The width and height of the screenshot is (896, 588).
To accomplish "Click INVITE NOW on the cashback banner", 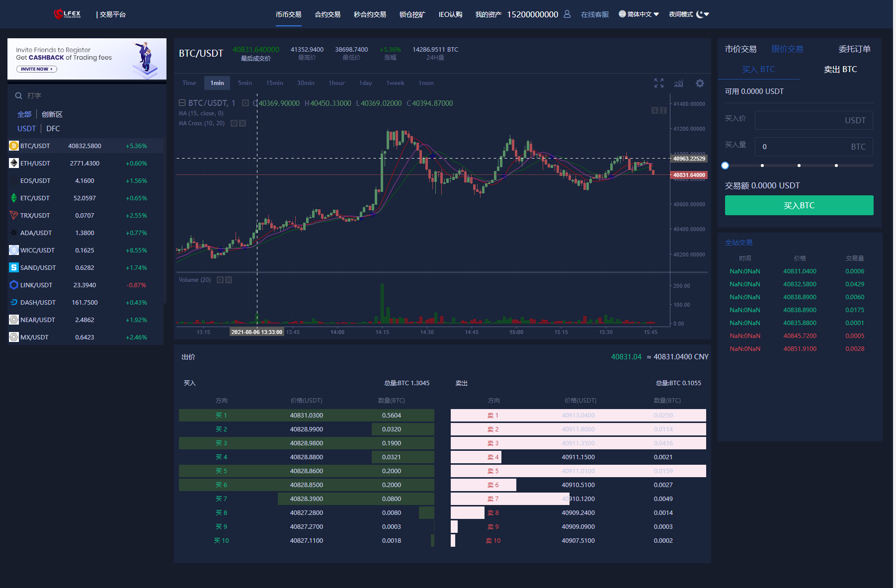I will pos(37,69).
